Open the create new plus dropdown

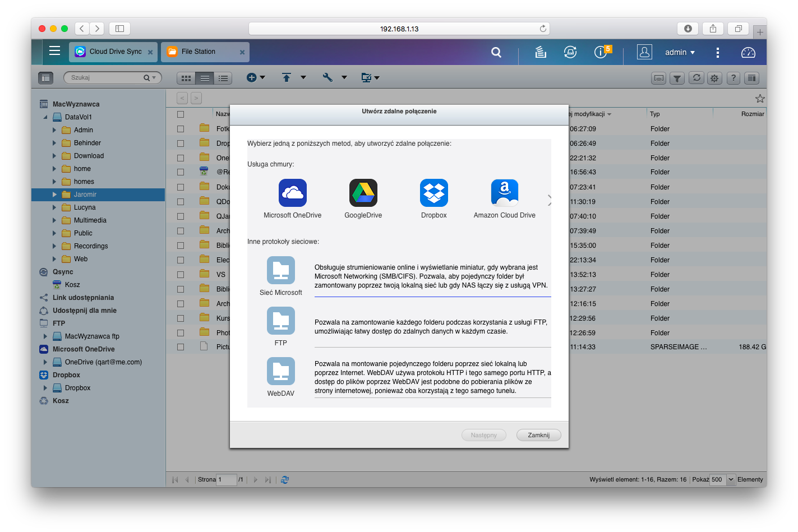pyautogui.click(x=256, y=78)
